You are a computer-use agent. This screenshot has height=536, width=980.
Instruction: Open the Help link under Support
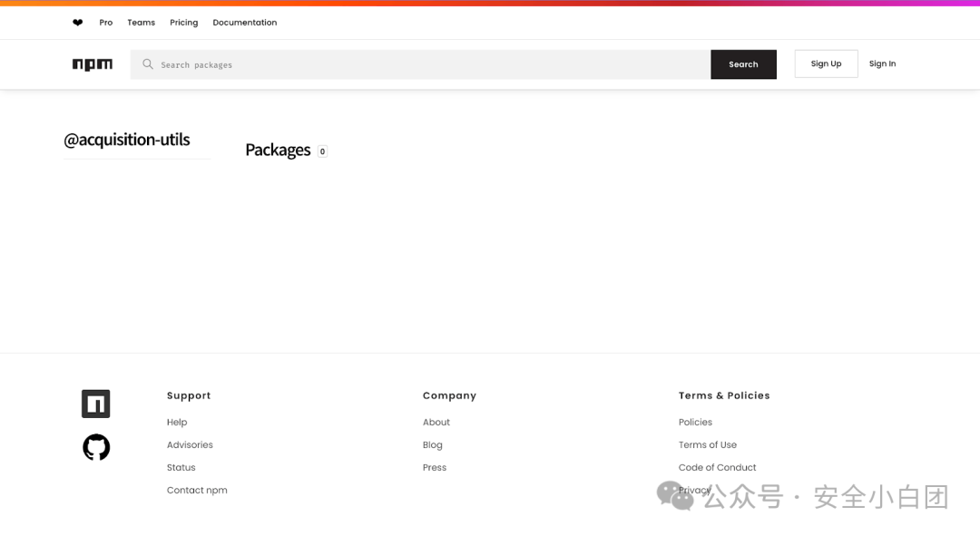177,423
